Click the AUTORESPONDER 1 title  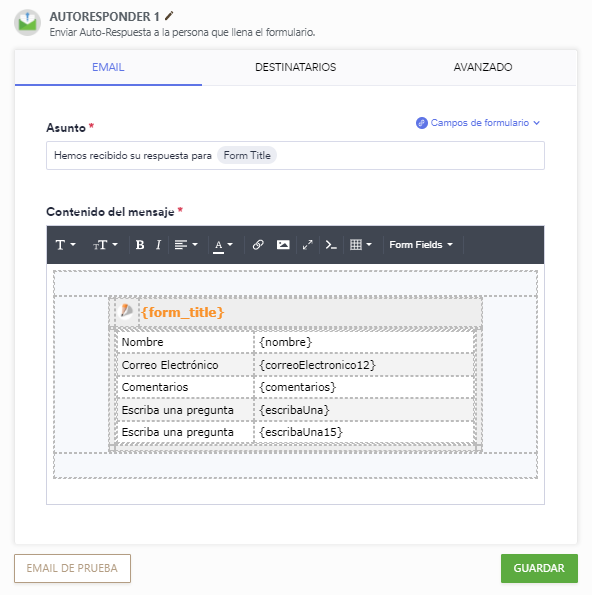104,17
